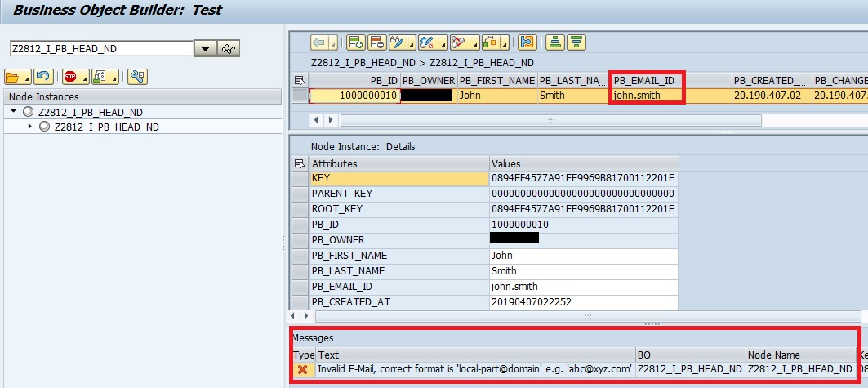Open the business object name dropdown arrow
Image resolution: width=868 pixels, height=388 pixels.
[206, 49]
